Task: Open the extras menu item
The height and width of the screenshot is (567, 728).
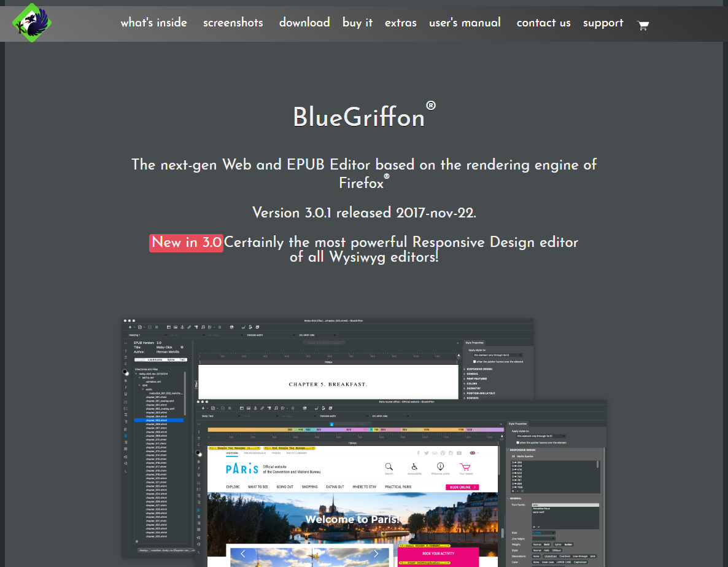Action: tap(401, 23)
